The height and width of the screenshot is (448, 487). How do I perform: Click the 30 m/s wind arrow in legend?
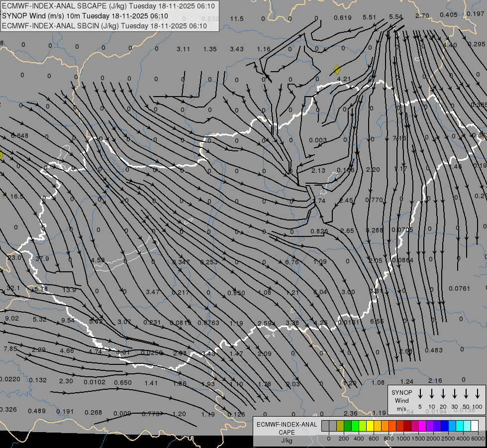[x=455, y=394]
